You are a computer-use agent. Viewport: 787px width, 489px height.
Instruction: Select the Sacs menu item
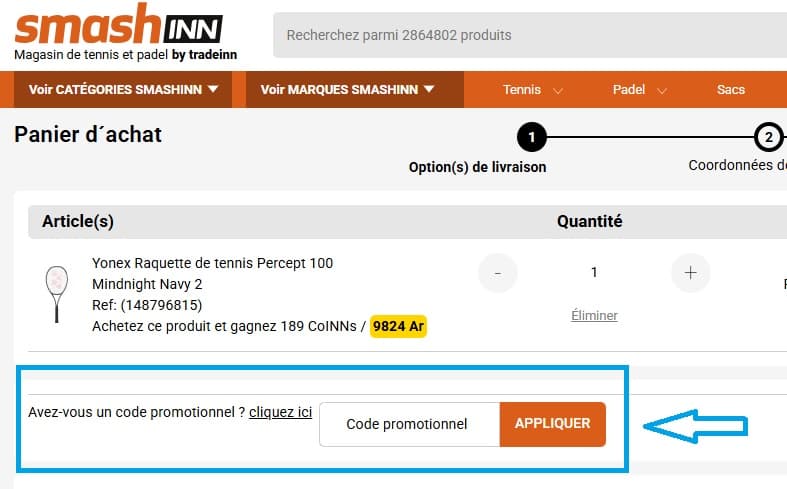(731, 90)
